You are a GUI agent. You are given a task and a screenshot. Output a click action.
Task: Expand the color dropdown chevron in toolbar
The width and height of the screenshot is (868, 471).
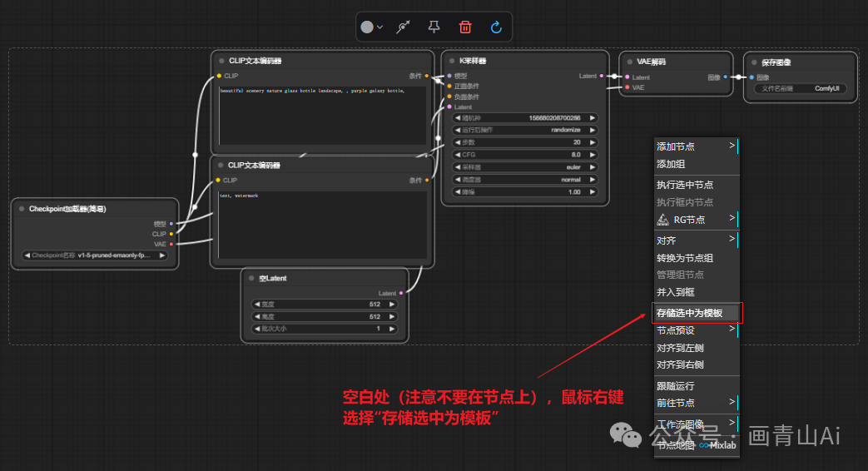[x=379, y=27]
